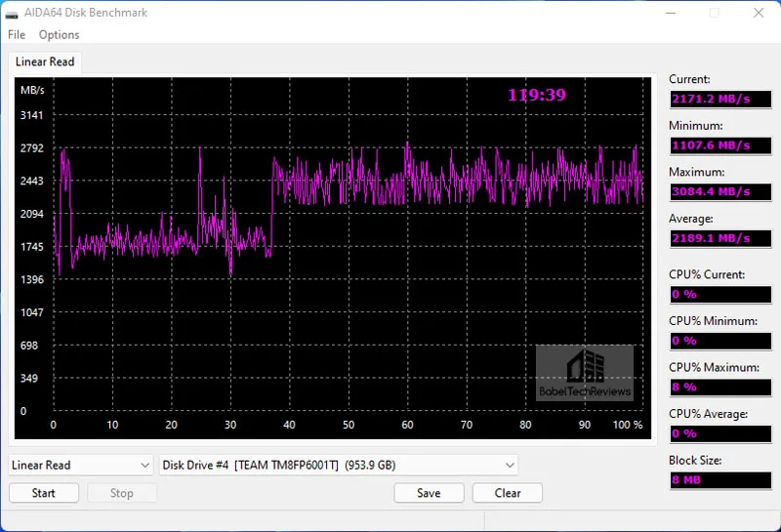Close the AIDA64 Disk Benchmark window
The width and height of the screenshot is (781, 532).
(x=759, y=13)
